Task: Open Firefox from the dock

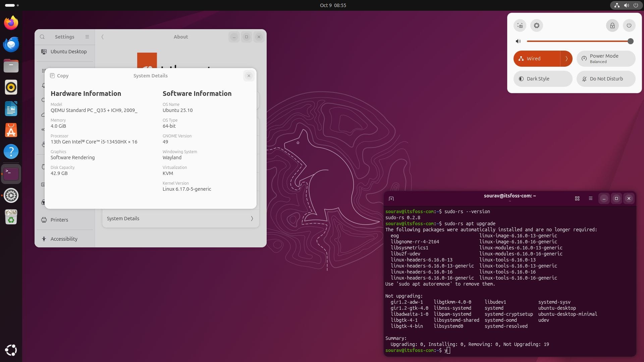Action: (11, 22)
